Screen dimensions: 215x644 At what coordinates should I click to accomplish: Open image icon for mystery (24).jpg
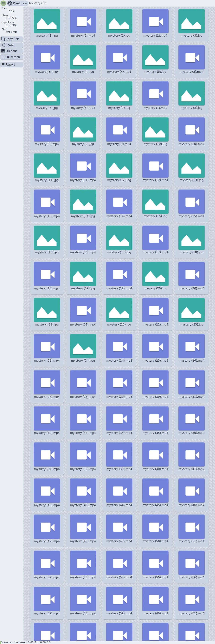[83, 346]
